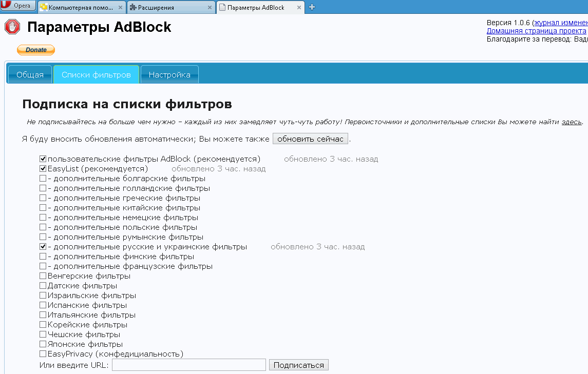Click the Подписаться button

click(x=298, y=365)
